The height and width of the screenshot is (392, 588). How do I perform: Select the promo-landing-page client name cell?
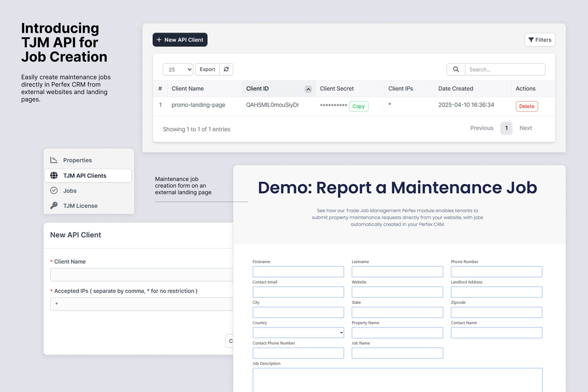[x=198, y=105]
